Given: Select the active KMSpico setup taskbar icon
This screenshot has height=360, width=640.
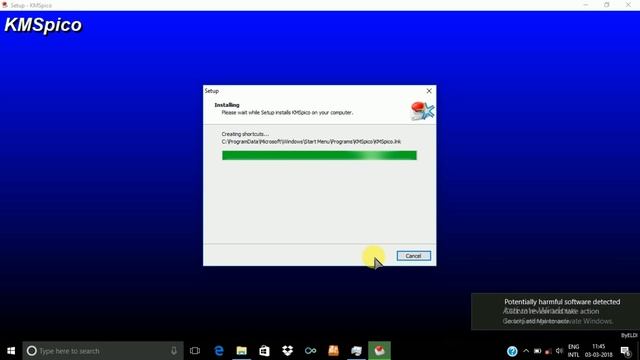Looking at the screenshot, I should 379,351.
